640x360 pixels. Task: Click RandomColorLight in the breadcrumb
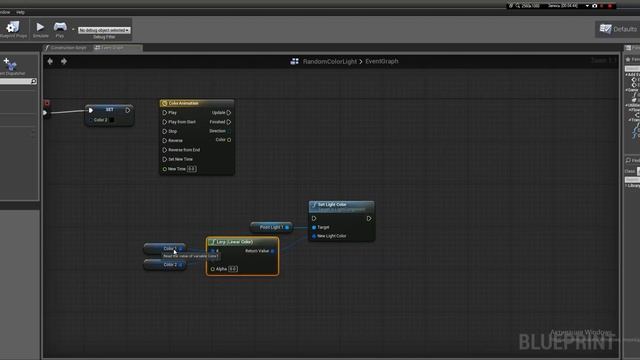pyautogui.click(x=330, y=62)
